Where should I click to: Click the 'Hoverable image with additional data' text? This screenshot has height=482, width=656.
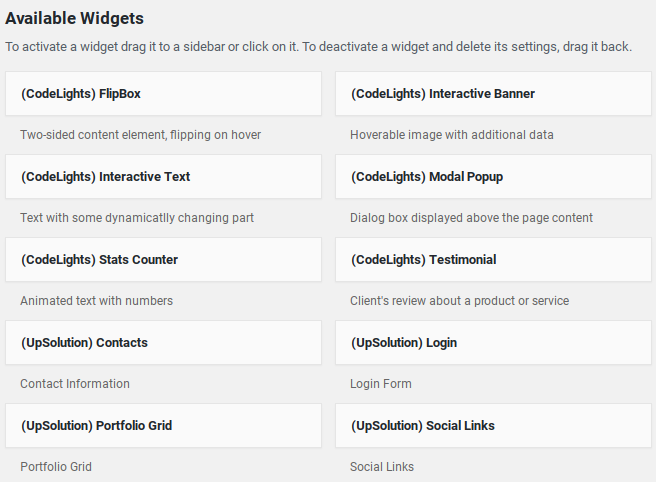click(x=452, y=135)
